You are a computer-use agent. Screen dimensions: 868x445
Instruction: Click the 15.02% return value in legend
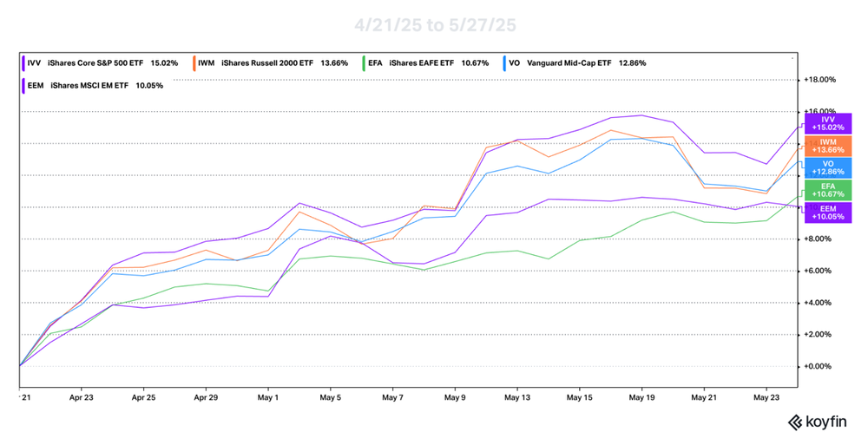[164, 63]
